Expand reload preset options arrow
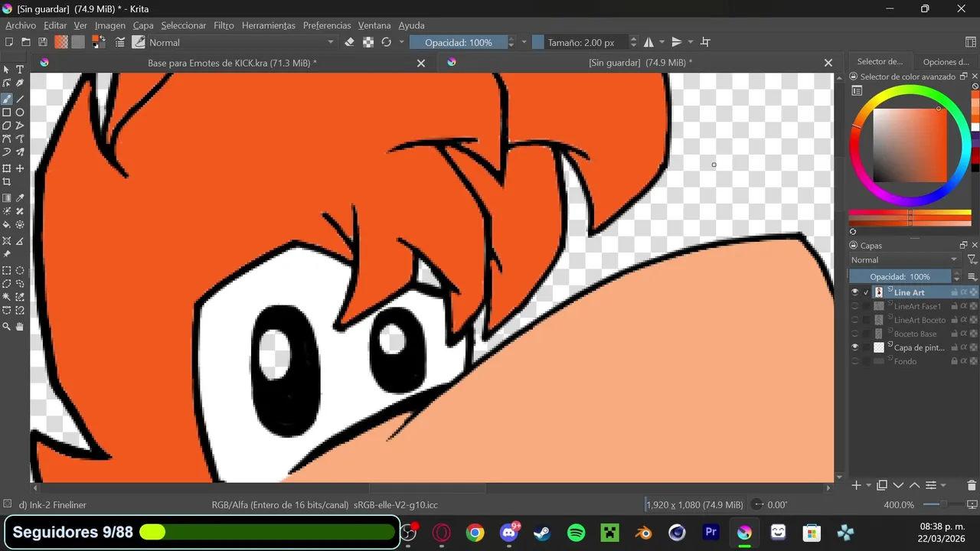The height and width of the screenshot is (551, 980). 401,42
